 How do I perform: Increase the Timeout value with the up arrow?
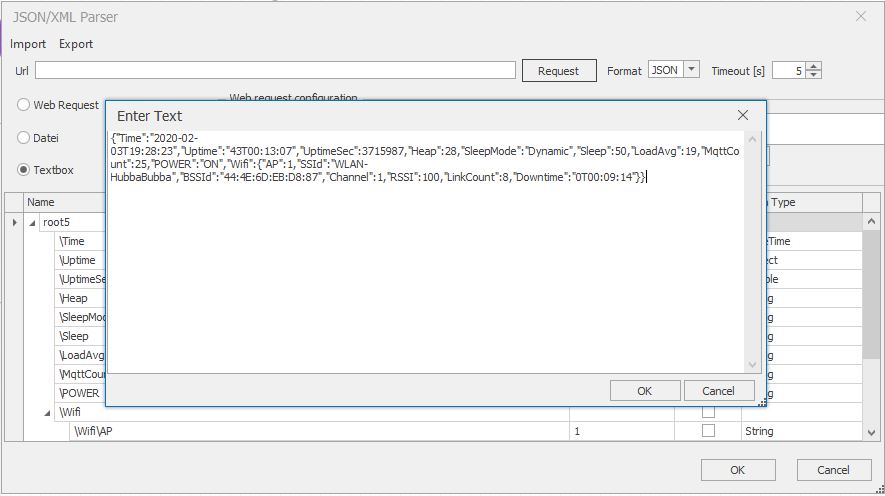click(x=813, y=67)
